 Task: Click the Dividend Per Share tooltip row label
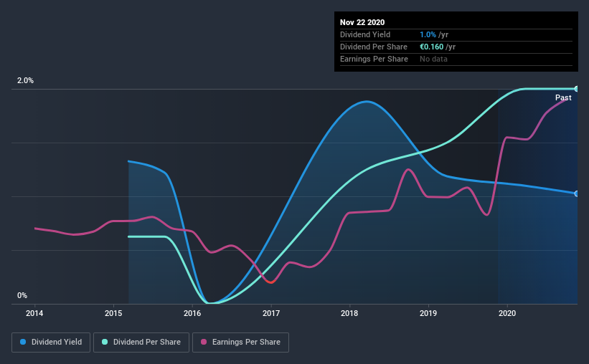(x=373, y=47)
